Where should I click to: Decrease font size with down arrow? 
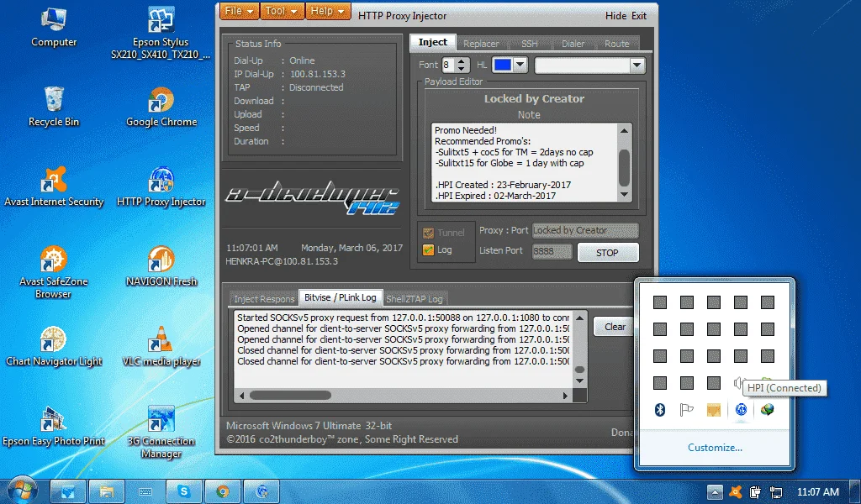[x=462, y=69]
